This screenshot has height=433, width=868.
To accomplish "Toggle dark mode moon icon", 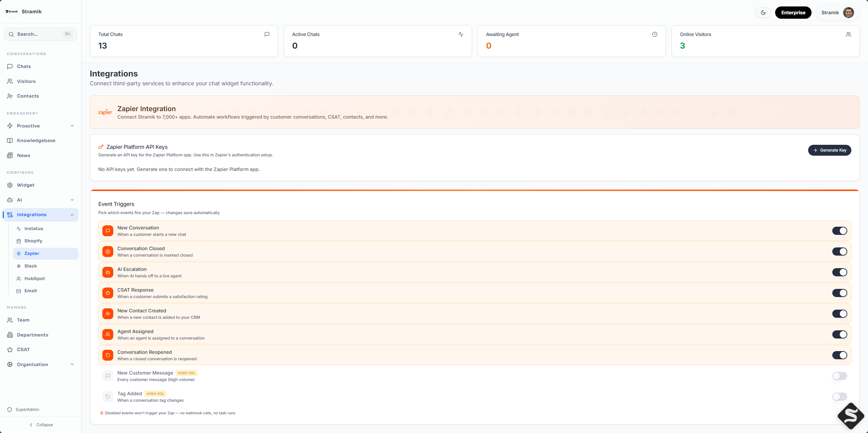I will pyautogui.click(x=763, y=13).
